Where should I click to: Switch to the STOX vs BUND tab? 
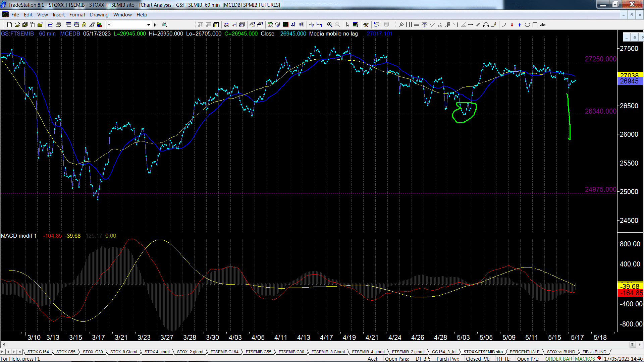pos(561,352)
